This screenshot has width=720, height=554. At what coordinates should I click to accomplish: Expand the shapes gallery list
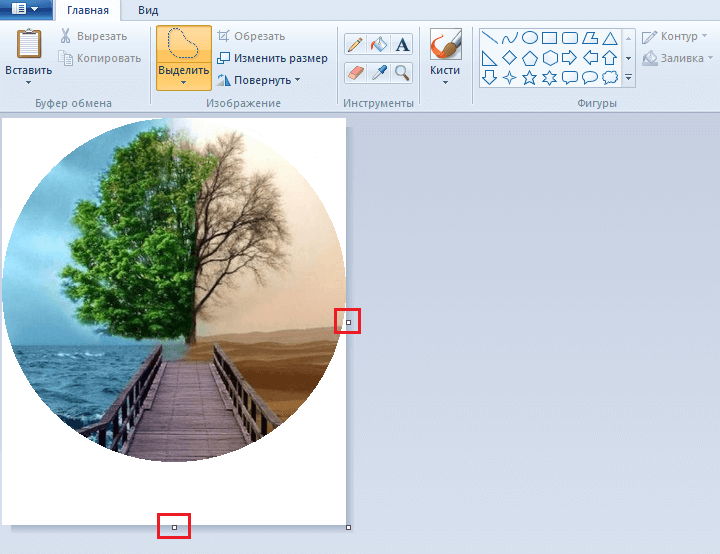click(628, 77)
